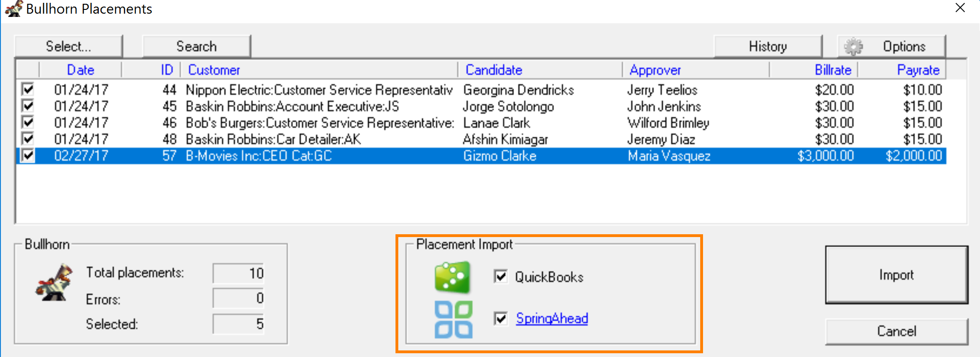Viewport: 980px width, 357px height.
Task: Click the Total placements value field
Action: coord(238,273)
